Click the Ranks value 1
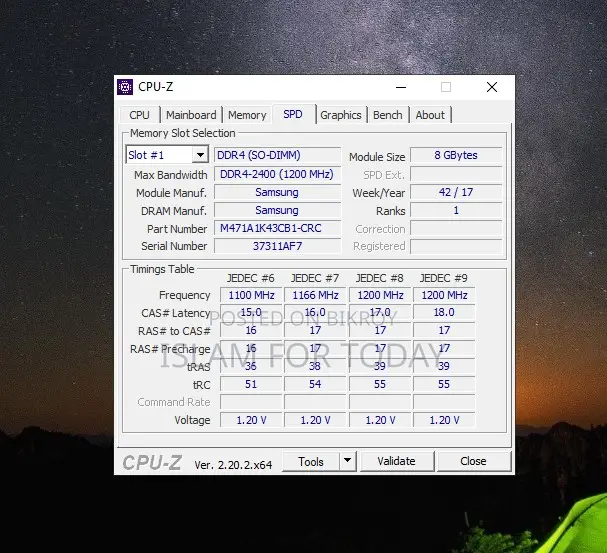The width and height of the screenshot is (607, 553). 456,210
